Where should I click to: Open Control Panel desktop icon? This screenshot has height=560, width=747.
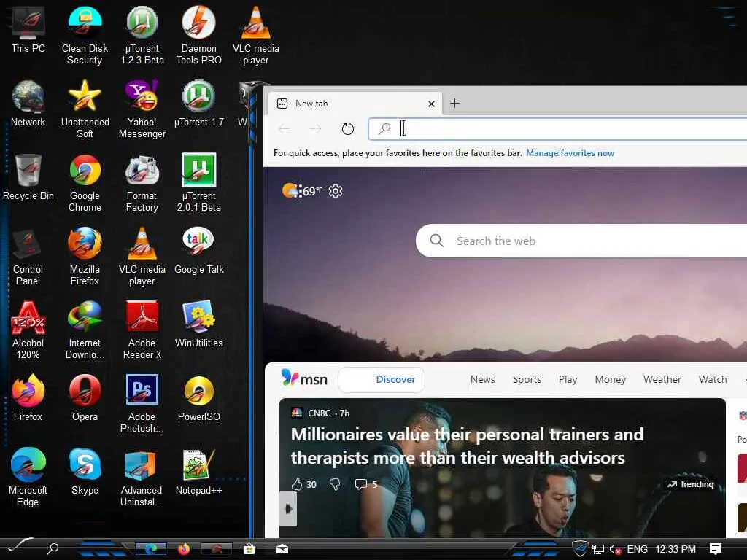[x=28, y=257]
